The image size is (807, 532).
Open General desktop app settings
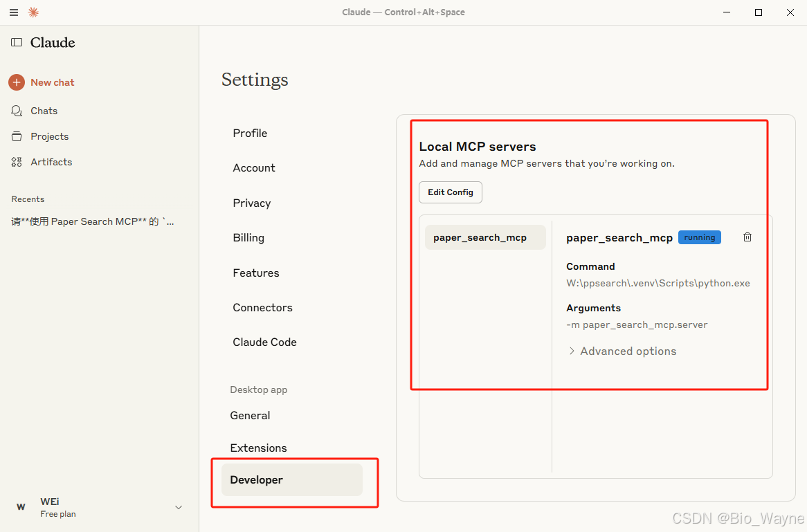point(250,415)
